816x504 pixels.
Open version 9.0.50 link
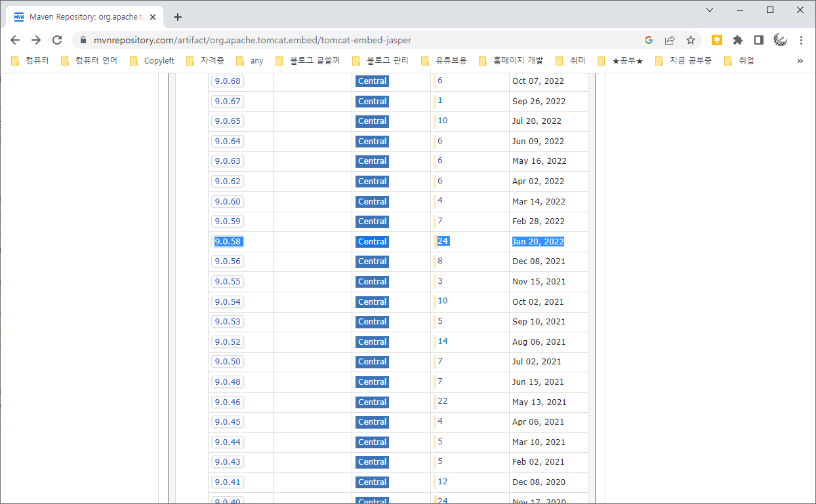[228, 362]
